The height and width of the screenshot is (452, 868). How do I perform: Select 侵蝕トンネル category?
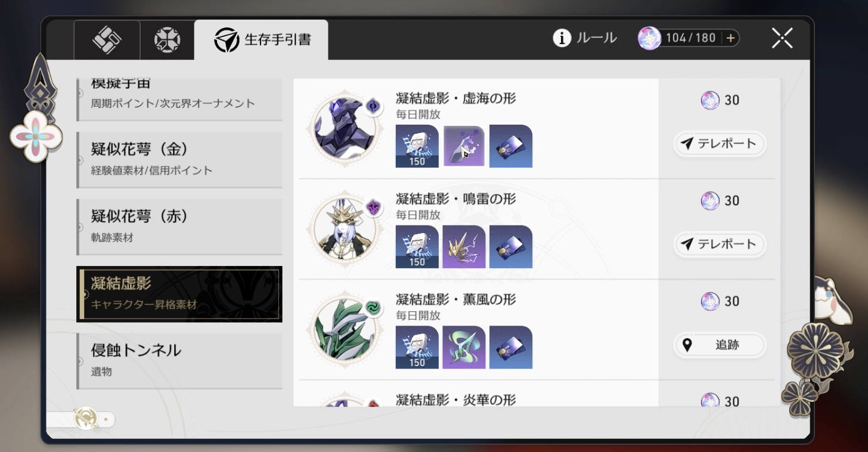point(179,361)
